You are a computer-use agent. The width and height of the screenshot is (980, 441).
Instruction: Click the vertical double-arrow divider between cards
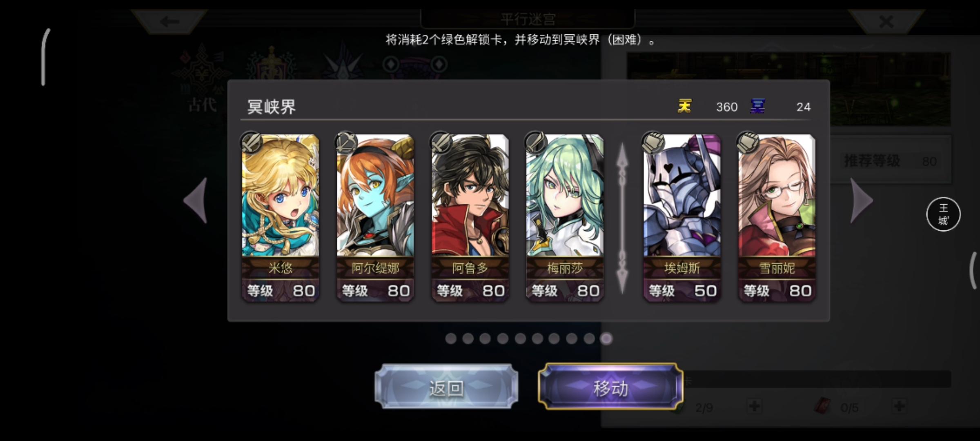coord(622,218)
